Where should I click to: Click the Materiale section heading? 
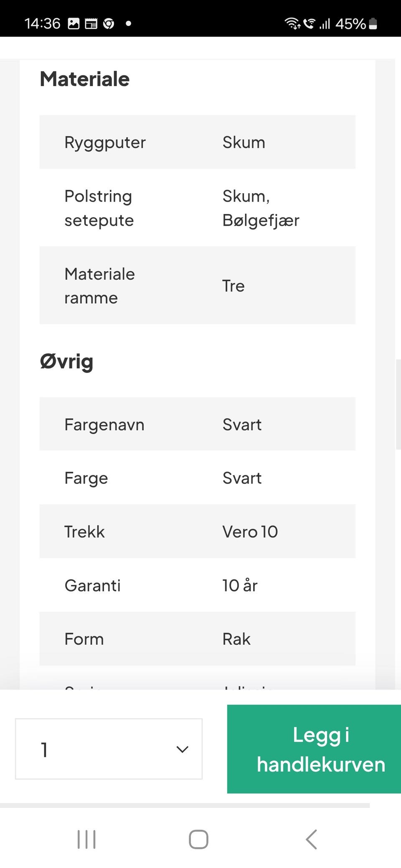click(x=85, y=79)
